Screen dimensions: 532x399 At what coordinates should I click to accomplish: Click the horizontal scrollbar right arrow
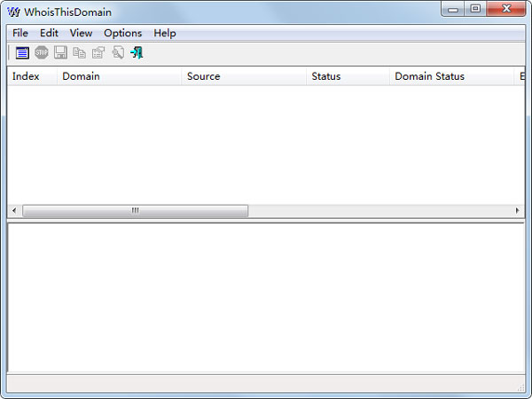coord(518,211)
